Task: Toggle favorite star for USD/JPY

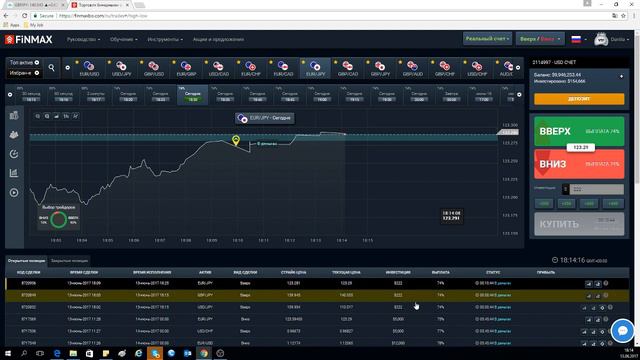Action: 109,62
